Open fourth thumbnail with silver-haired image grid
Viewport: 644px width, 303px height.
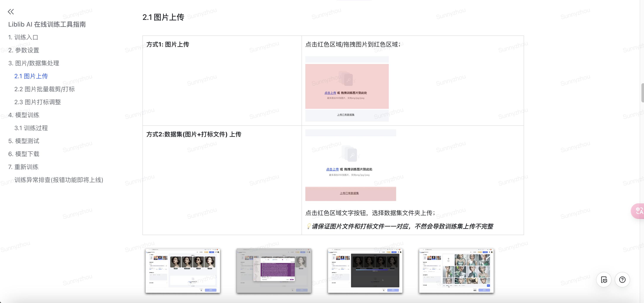[456, 271]
